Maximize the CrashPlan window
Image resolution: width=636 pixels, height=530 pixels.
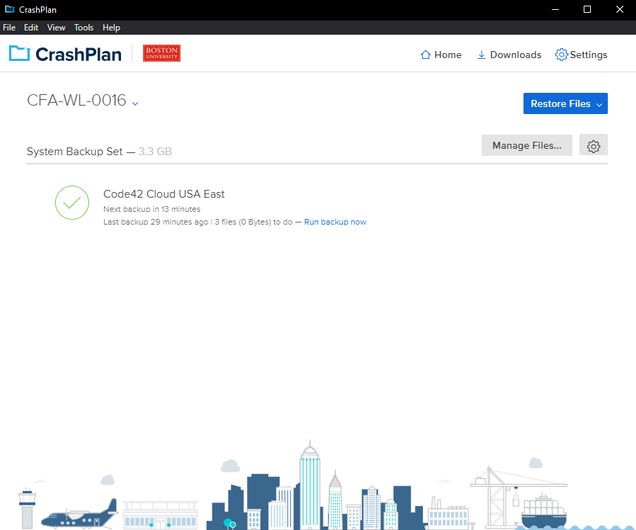(x=588, y=9)
